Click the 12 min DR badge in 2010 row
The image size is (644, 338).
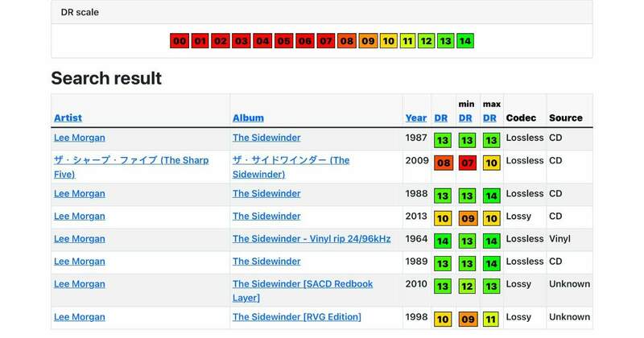467,287
